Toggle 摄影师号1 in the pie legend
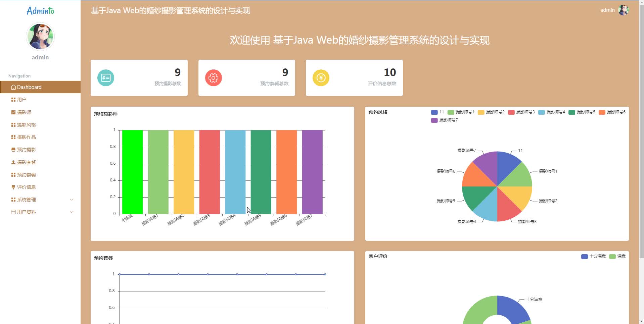The image size is (644, 324). point(461,112)
